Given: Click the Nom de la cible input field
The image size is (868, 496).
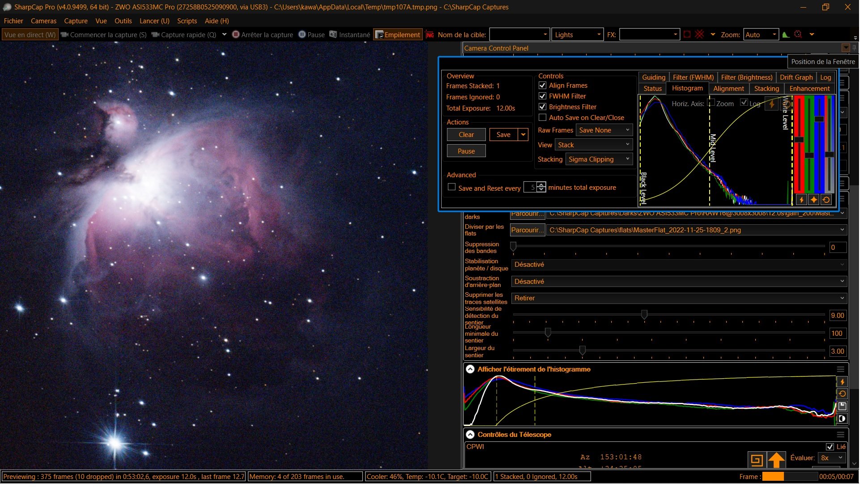Looking at the screenshot, I should click(x=519, y=34).
